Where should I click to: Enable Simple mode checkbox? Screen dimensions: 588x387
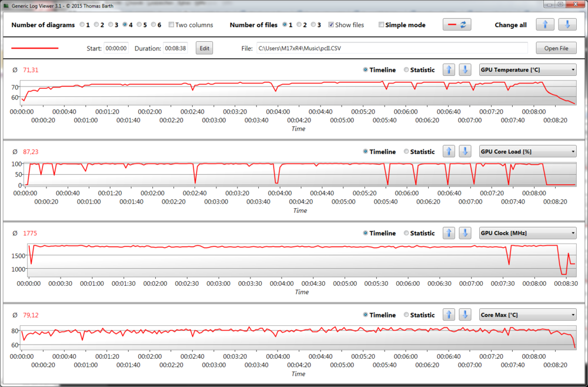382,25
